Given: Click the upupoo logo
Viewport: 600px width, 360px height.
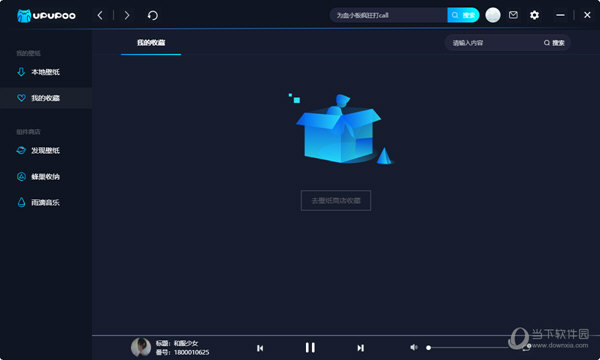Looking at the screenshot, I should pyautogui.click(x=46, y=16).
